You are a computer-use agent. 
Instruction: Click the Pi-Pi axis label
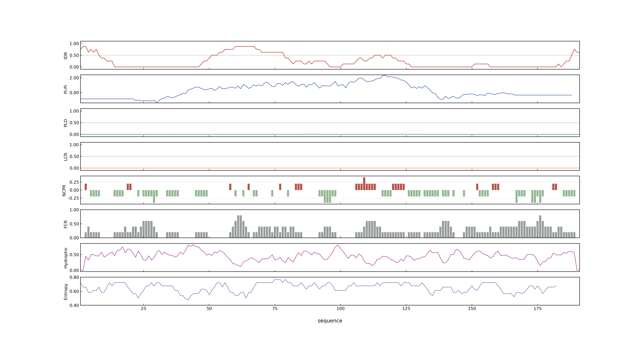click(x=66, y=89)
